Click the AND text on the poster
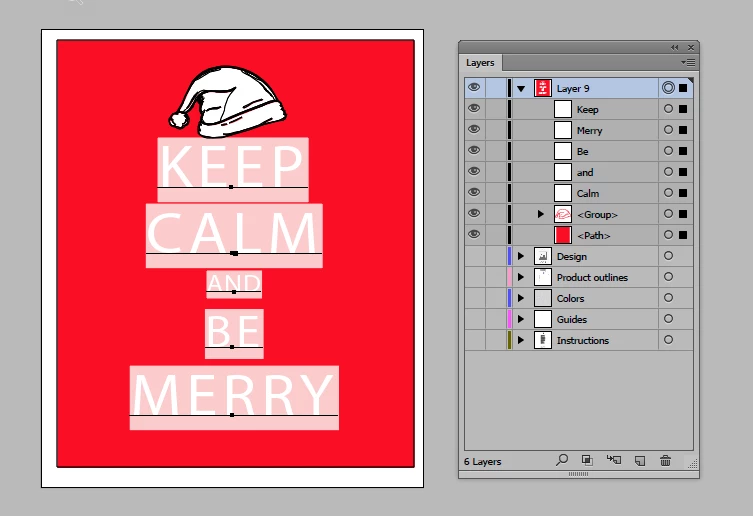 234,283
